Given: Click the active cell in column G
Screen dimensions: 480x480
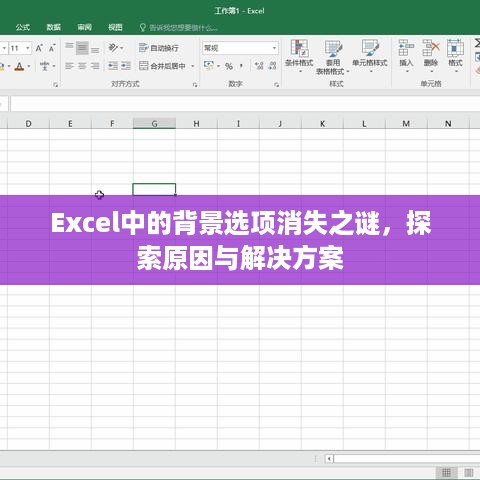Looking at the screenshot, I should [x=154, y=189].
